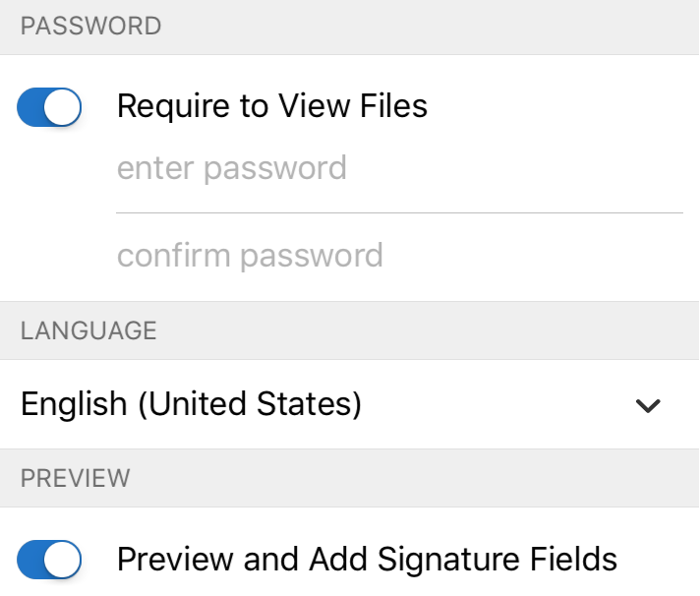Click the empty space right of the confirm password placeholder
The width and height of the screenshot is (700, 596).
click(x=531, y=256)
